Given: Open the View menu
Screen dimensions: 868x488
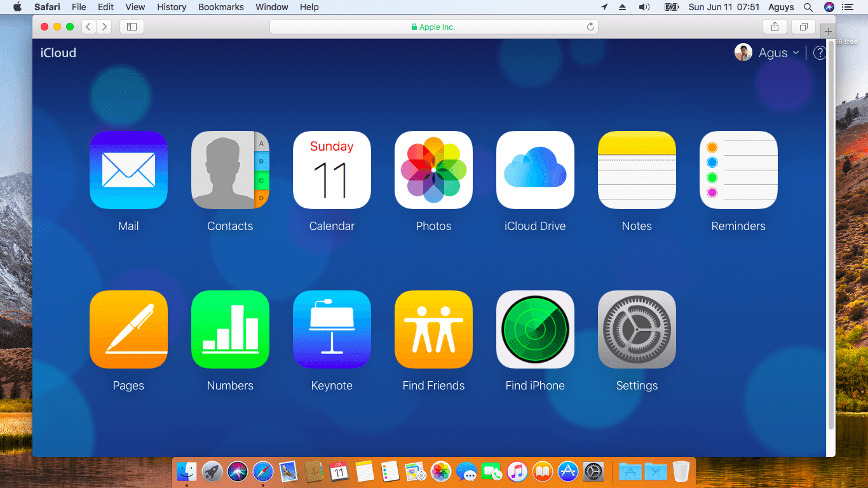Looking at the screenshot, I should 135,7.
